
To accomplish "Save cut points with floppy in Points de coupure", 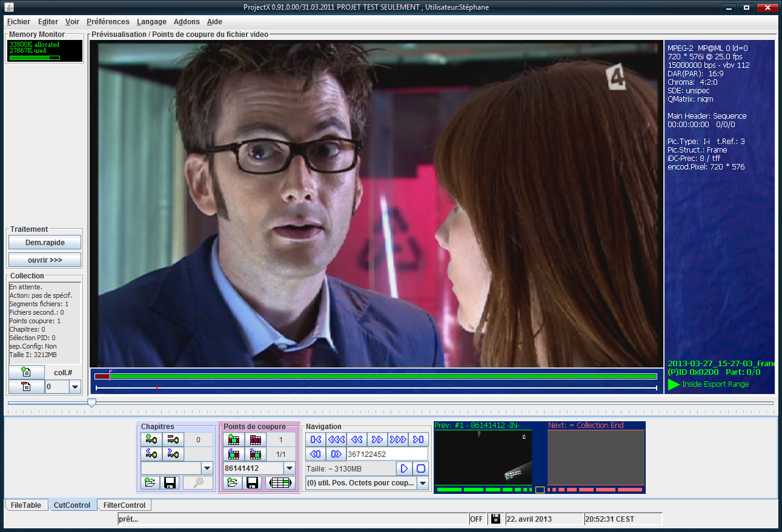I will point(252,482).
